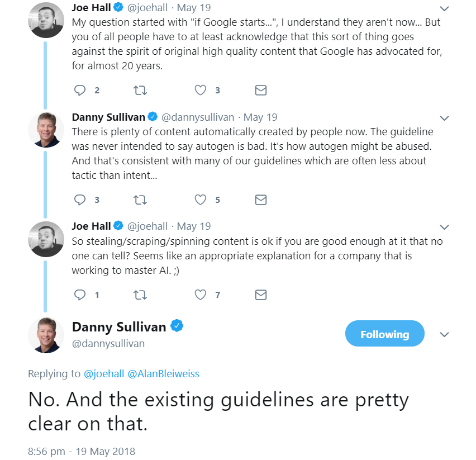Like Joe Hall's tweet with 7 likes

coord(200,295)
